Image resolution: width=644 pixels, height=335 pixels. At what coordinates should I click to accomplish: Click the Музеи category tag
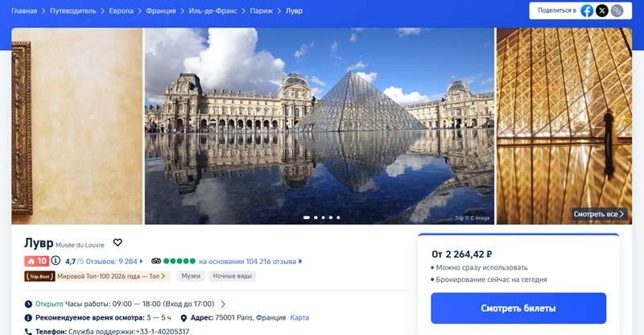coord(191,276)
